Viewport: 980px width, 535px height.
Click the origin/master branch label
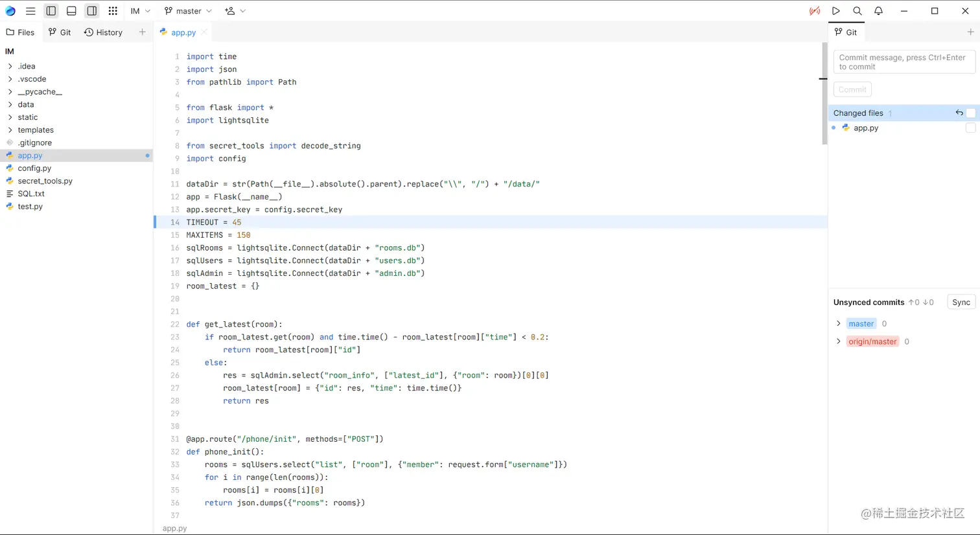(872, 341)
